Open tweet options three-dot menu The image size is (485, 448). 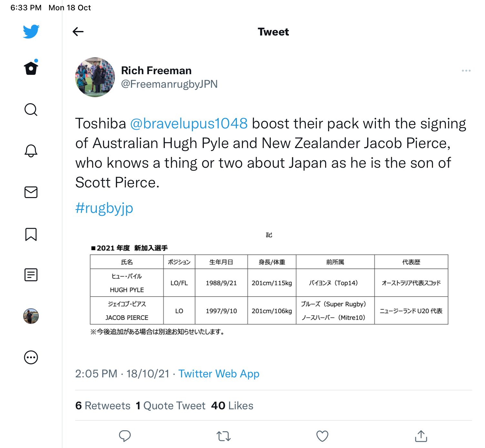(x=466, y=71)
